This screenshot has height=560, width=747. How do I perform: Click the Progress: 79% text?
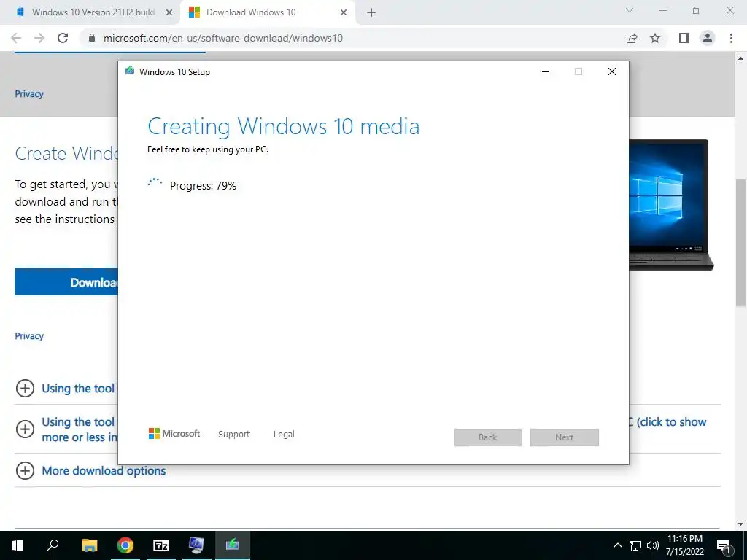(x=203, y=186)
